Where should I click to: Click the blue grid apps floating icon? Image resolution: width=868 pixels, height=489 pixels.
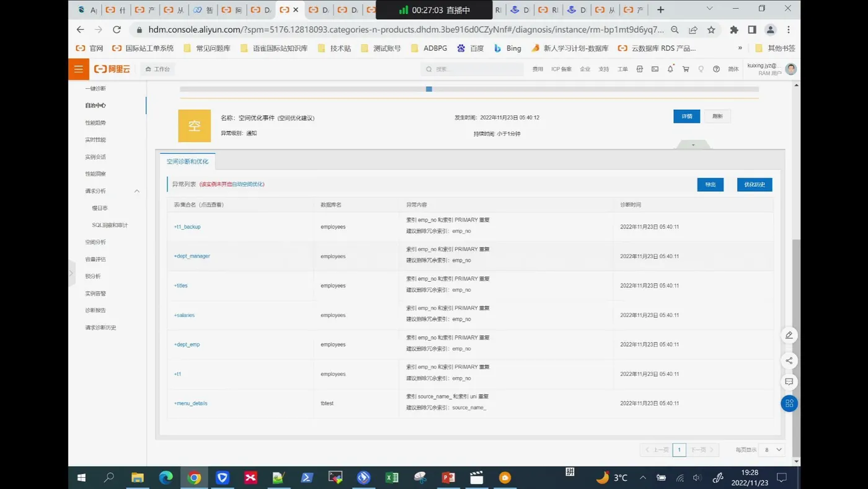click(x=789, y=403)
